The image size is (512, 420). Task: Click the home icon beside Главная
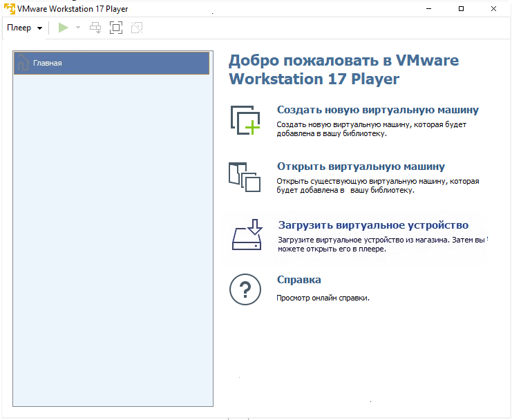pos(23,62)
